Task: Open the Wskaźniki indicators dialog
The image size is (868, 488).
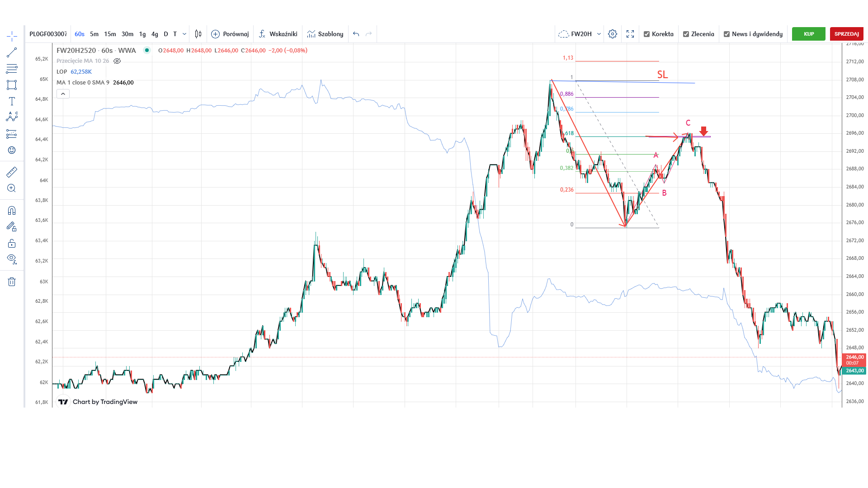Action: click(278, 34)
